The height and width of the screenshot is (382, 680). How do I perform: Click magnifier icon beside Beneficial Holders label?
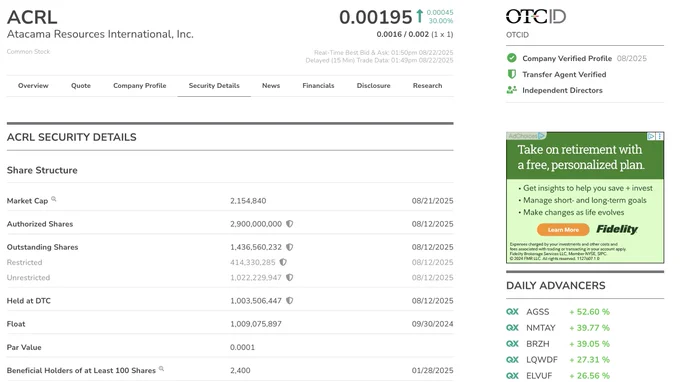(x=161, y=369)
